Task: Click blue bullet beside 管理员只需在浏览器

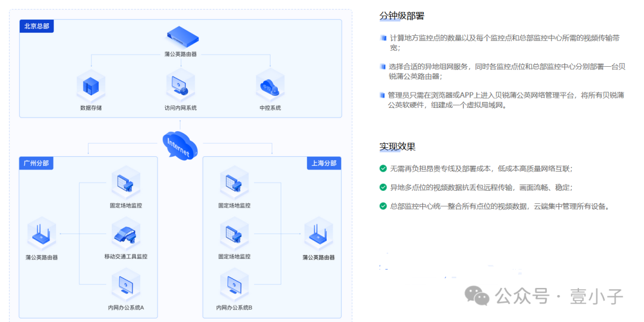Action: tap(383, 95)
